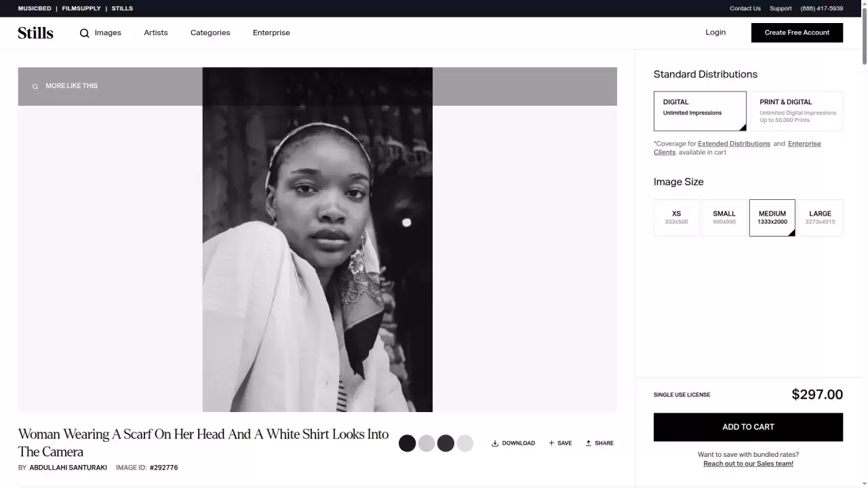Share this image via share icon

pyautogui.click(x=589, y=443)
